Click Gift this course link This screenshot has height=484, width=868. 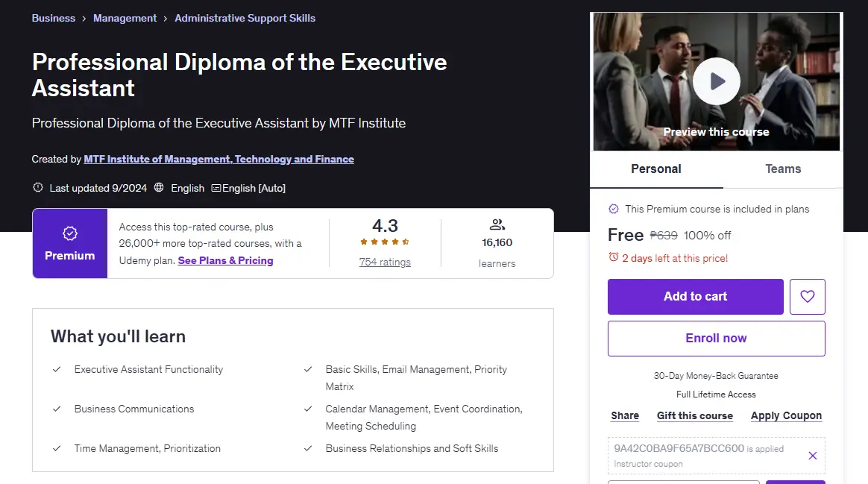pos(695,416)
